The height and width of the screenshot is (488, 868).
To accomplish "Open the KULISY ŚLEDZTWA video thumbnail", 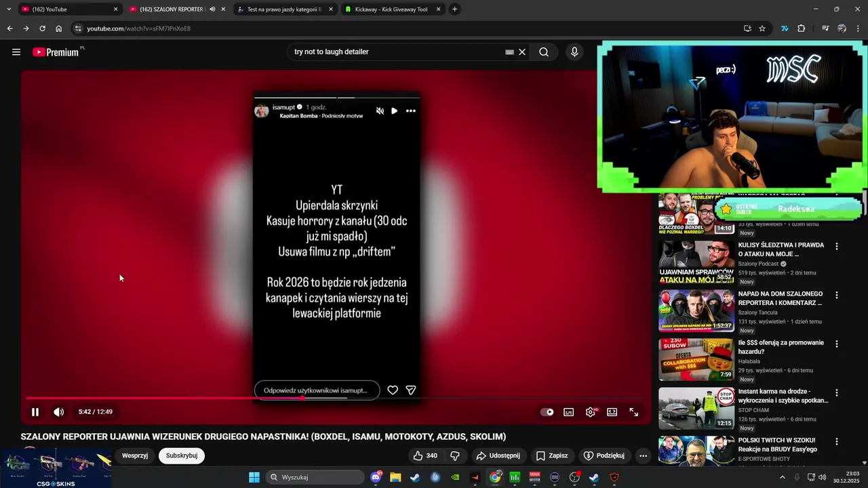I will [x=696, y=262].
